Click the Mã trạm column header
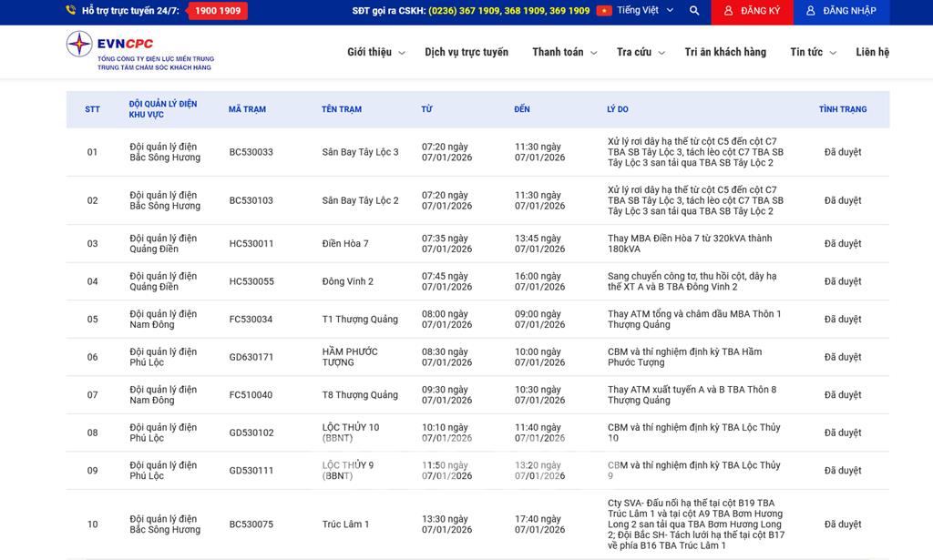Image resolution: width=933 pixels, height=560 pixels. [x=247, y=109]
